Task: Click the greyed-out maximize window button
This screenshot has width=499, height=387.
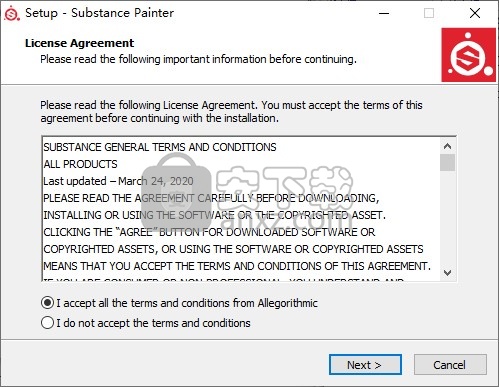Action: click(429, 13)
